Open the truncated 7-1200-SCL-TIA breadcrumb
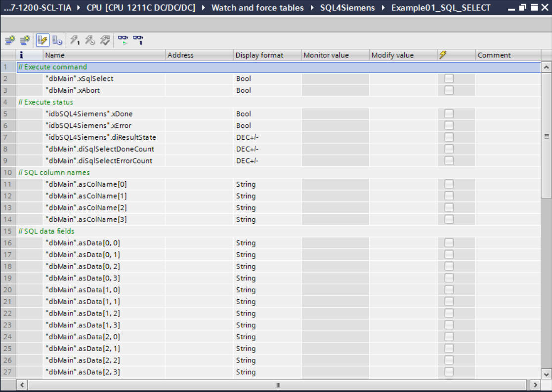 pos(38,8)
